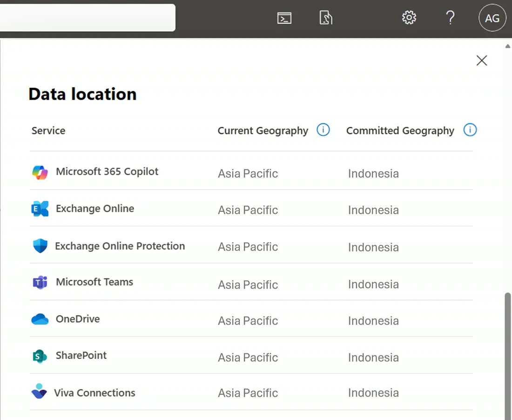Open the Help question mark
Viewport: 512px width, 420px height.
tap(450, 18)
